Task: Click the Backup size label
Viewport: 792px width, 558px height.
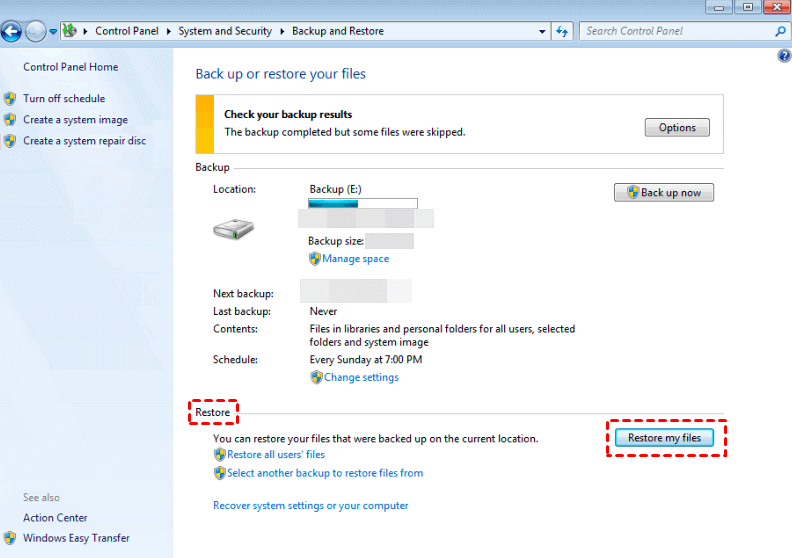Action: tap(336, 241)
